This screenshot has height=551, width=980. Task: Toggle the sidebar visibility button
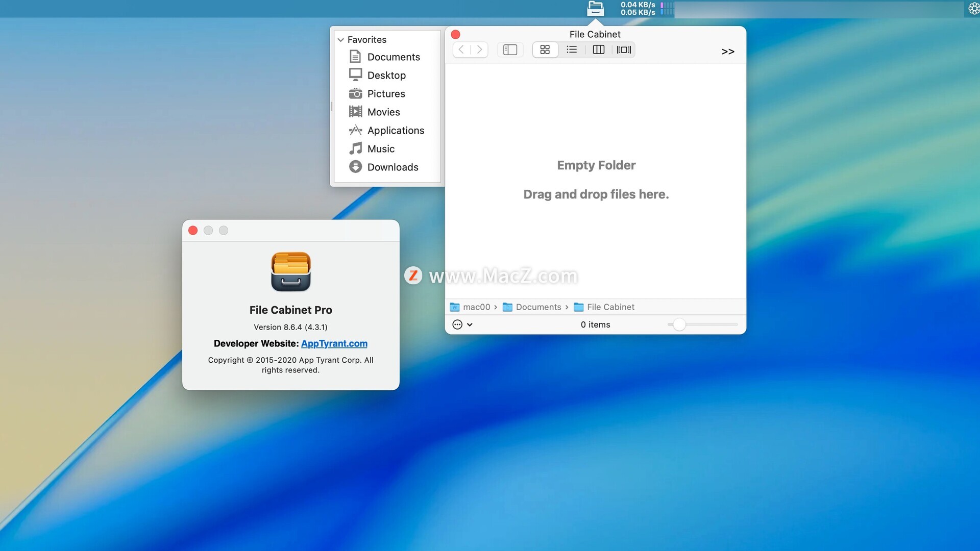pos(510,49)
